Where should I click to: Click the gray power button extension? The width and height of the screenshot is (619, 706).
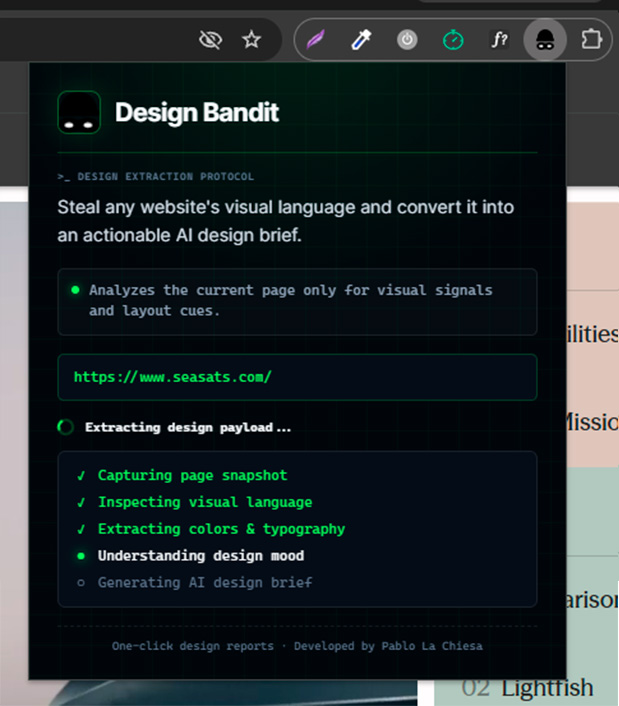click(407, 40)
